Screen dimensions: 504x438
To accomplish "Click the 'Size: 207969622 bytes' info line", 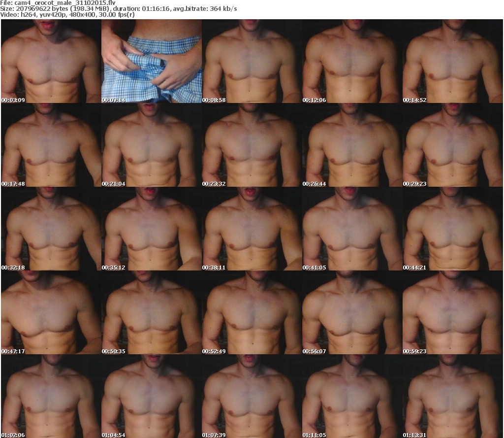I will [119, 9].
